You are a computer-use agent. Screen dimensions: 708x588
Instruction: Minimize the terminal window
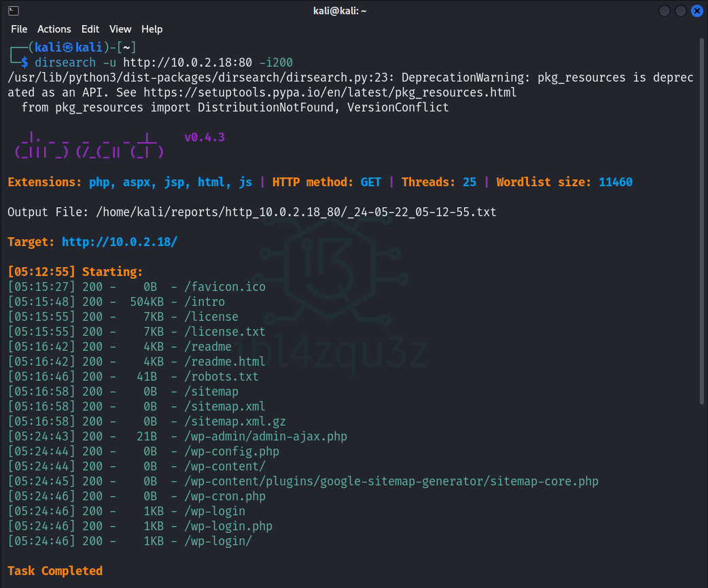pos(665,11)
